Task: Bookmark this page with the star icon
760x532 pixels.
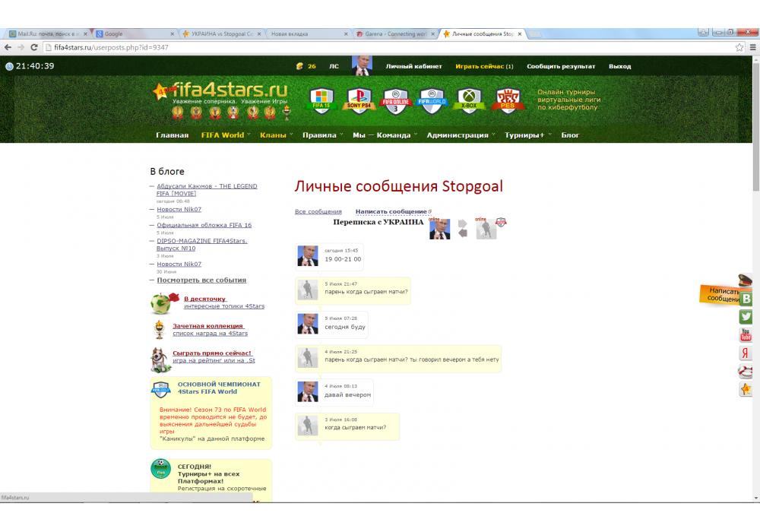Action: click(739, 47)
